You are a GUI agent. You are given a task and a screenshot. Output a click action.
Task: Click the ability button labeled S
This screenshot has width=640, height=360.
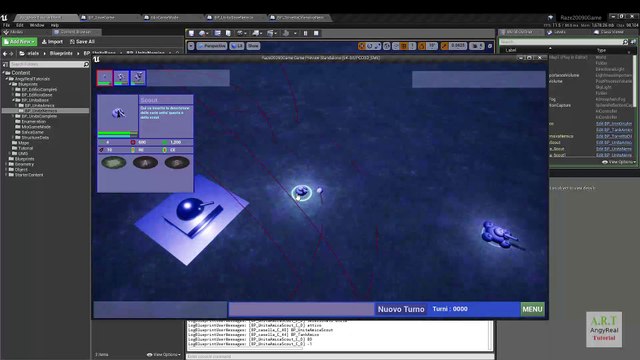(177, 162)
